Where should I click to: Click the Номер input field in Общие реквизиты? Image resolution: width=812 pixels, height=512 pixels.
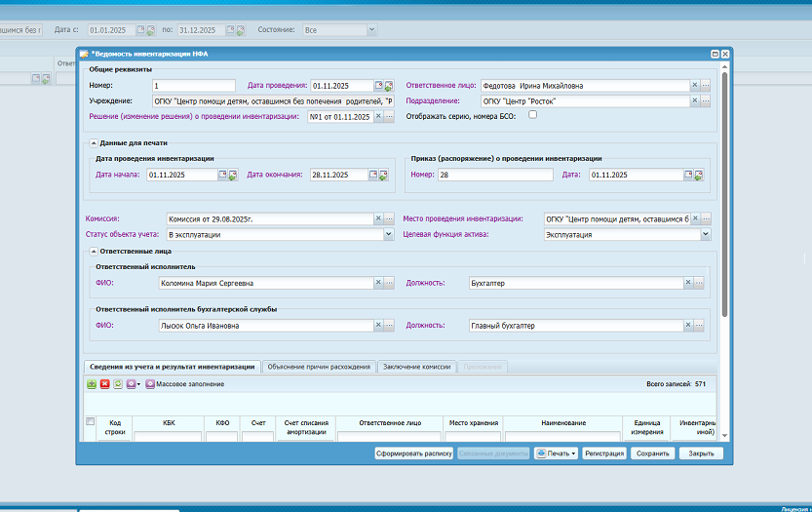[x=193, y=86]
